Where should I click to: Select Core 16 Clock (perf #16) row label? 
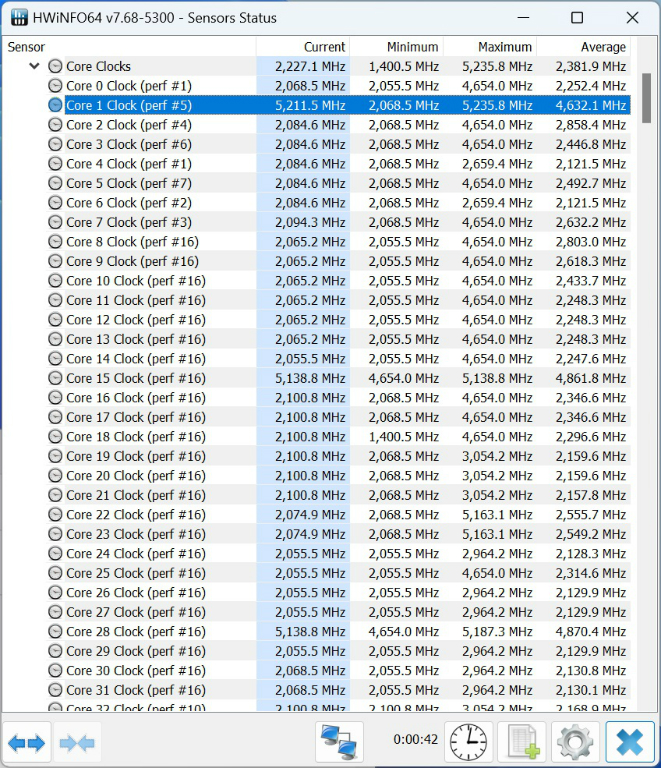coord(136,398)
